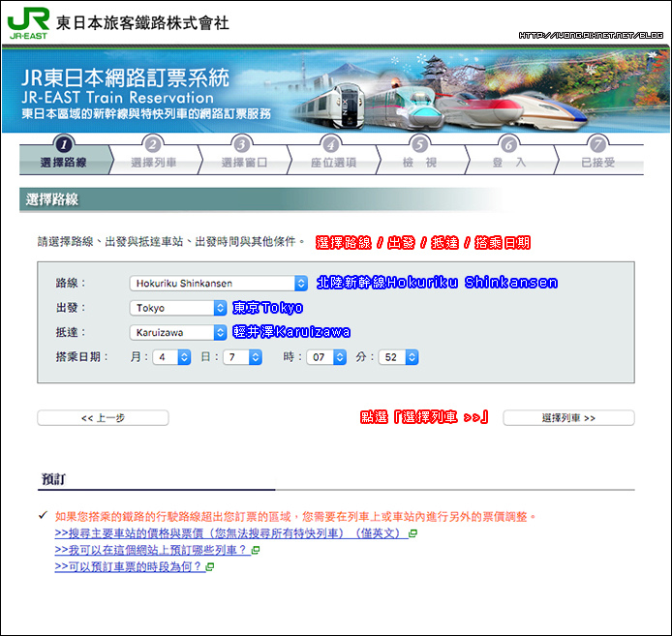
Task: Click the 選擇路線 section heading bar
Action: click(x=261, y=199)
